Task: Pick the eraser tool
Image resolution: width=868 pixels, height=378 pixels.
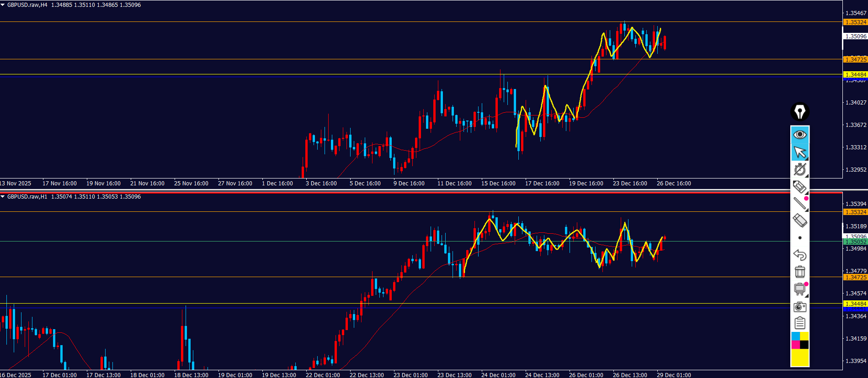Action: pyautogui.click(x=799, y=221)
